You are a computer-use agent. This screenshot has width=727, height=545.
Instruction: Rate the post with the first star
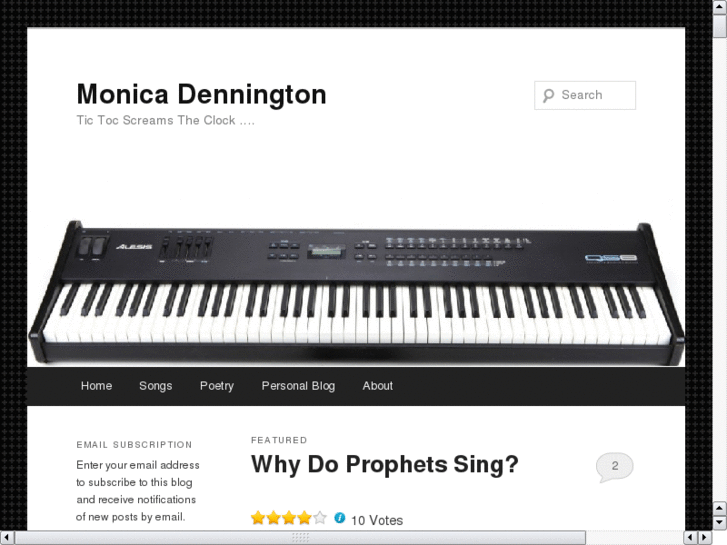pos(258,518)
